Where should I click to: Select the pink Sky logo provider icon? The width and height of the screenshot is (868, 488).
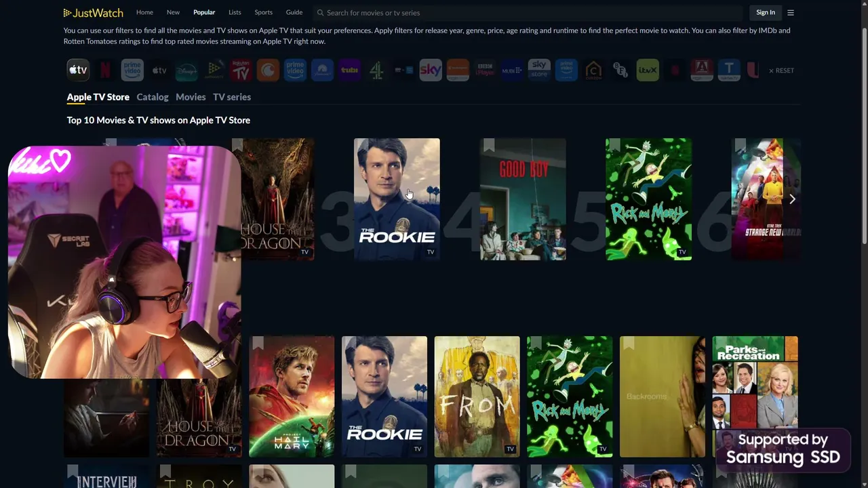(431, 70)
